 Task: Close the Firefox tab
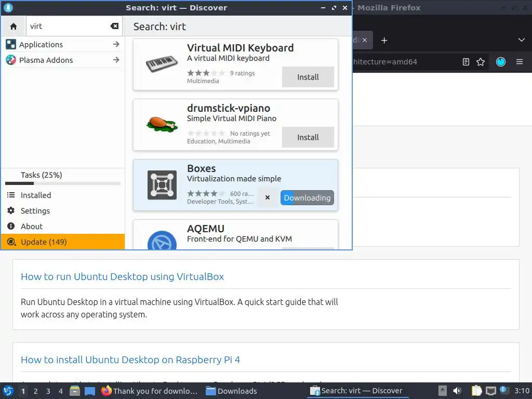(364, 40)
